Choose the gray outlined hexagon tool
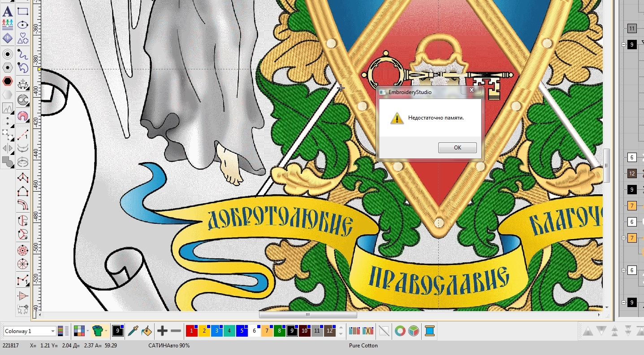644x355 pixels. click(x=8, y=68)
